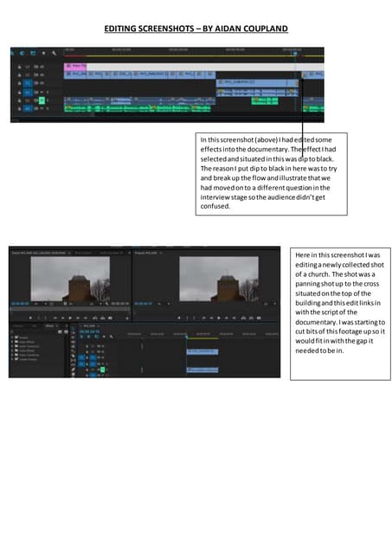The height and width of the screenshot is (554, 392).
Task: Expand the Video Effects folder
Action: coord(13,351)
